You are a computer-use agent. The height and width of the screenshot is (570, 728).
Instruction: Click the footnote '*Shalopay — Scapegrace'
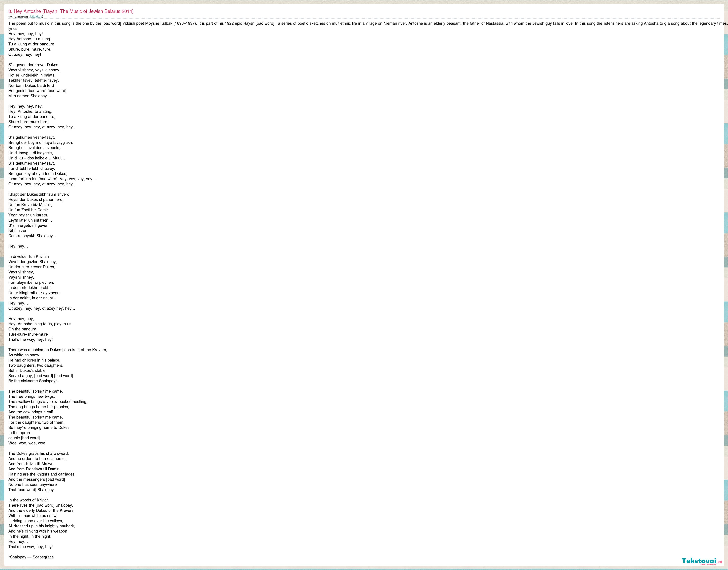(31, 557)
